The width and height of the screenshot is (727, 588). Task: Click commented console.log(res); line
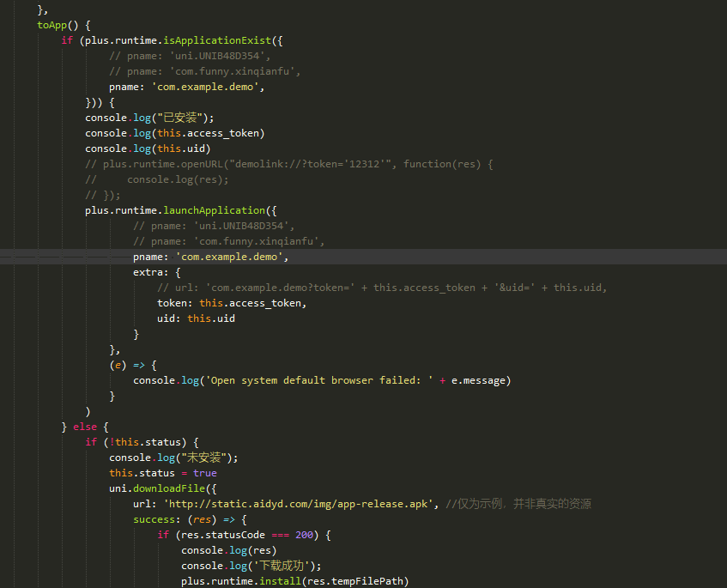157,179
